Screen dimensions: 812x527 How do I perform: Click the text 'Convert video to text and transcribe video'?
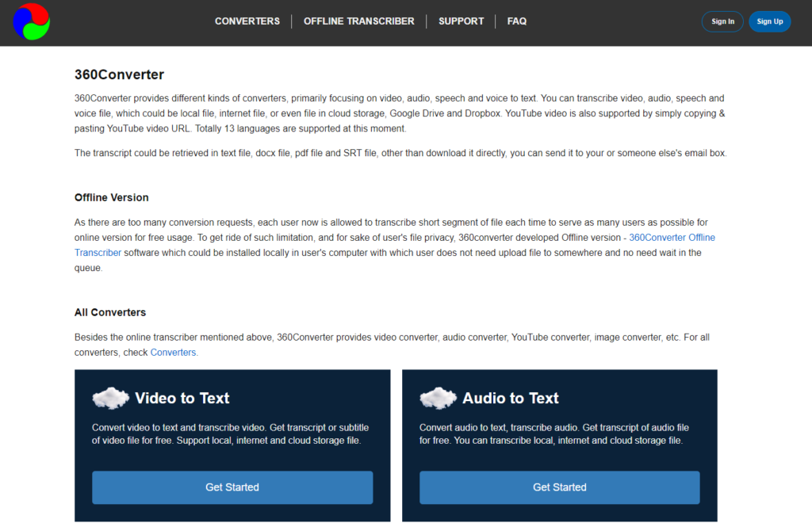coord(179,428)
